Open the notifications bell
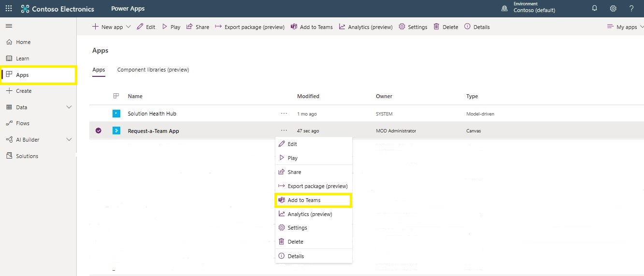This screenshot has width=644, height=276. 595,8
